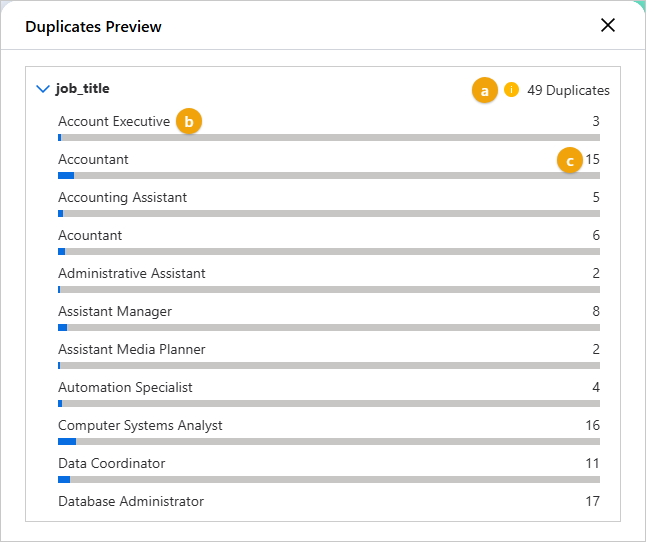This screenshot has height=542, width=646.
Task: Select the Accounting Assistant row label
Action: [x=122, y=198]
